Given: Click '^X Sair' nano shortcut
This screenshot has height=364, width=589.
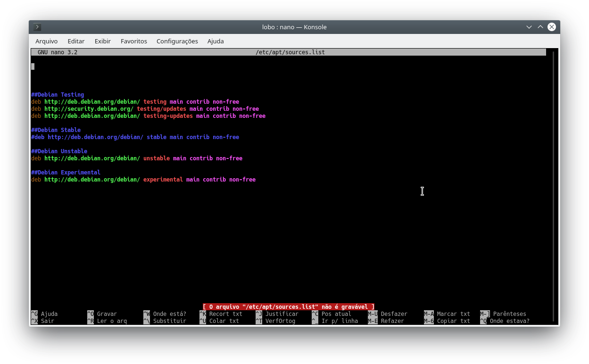Looking at the screenshot, I should (42, 321).
